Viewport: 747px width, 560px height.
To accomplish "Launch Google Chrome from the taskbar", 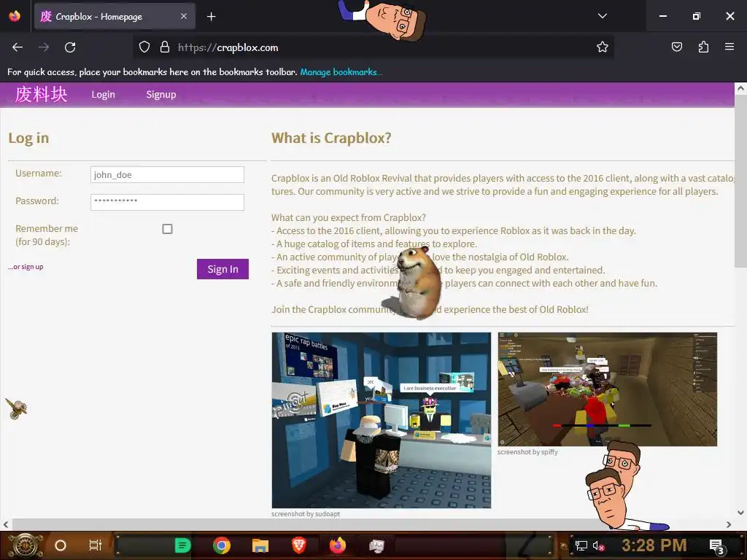I will [221, 545].
